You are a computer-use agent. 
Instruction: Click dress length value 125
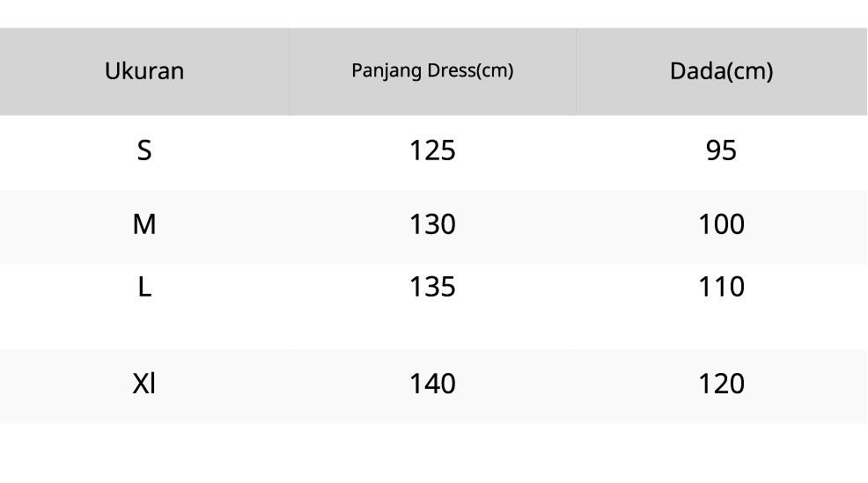[x=432, y=150]
